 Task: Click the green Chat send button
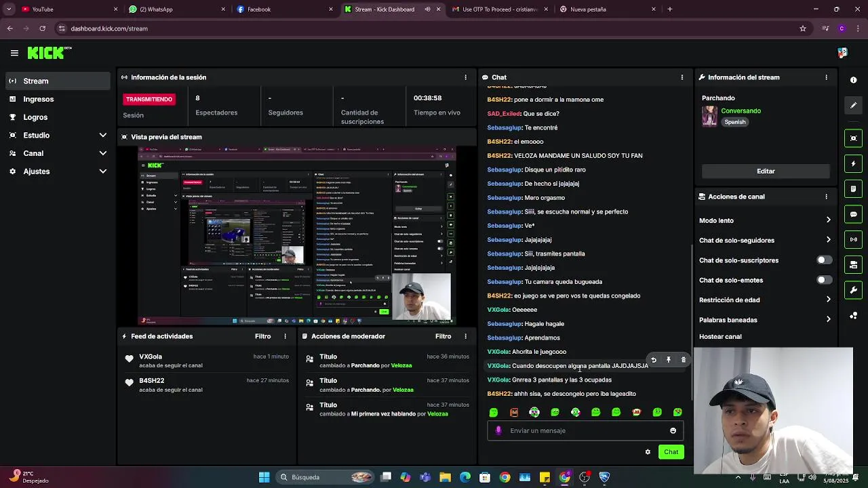671,452
